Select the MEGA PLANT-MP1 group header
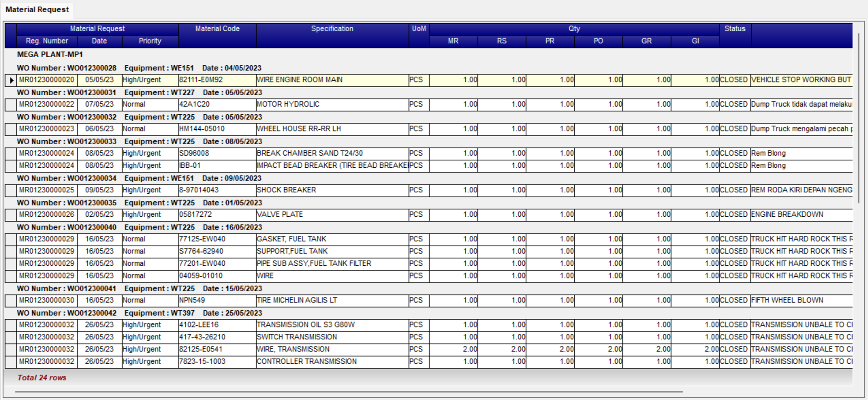The width and height of the screenshot is (868, 400). pyautogui.click(x=50, y=54)
